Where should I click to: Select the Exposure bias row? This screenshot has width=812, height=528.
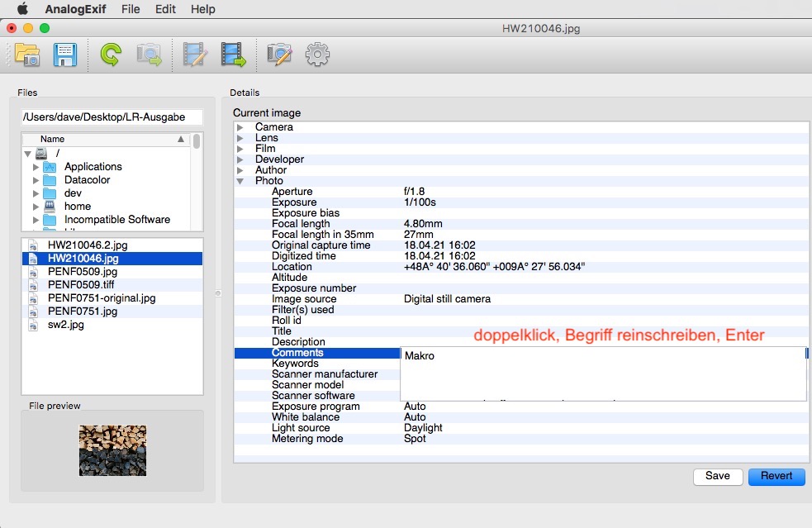click(x=521, y=213)
